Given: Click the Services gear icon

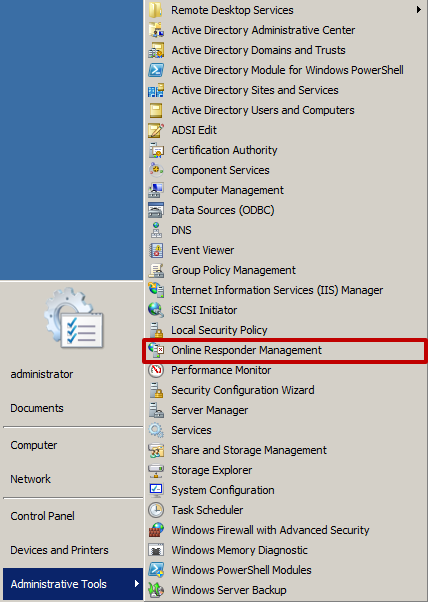Looking at the screenshot, I should pyautogui.click(x=156, y=430).
